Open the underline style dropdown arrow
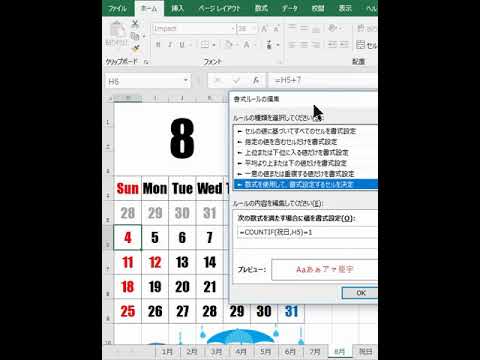This screenshot has width=480, height=360. (191, 45)
